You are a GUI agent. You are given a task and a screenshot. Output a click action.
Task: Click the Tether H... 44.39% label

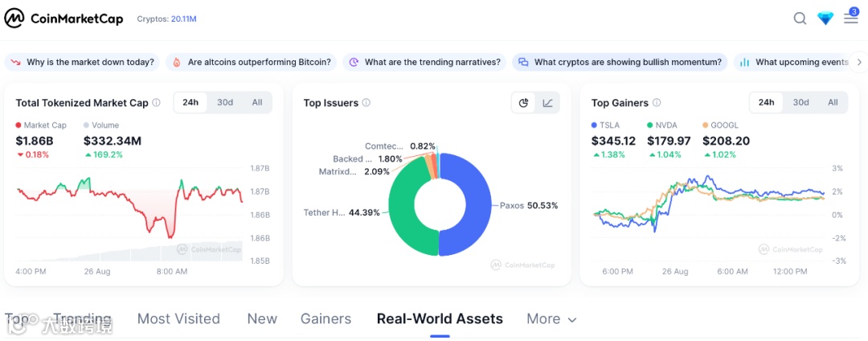tap(342, 212)
